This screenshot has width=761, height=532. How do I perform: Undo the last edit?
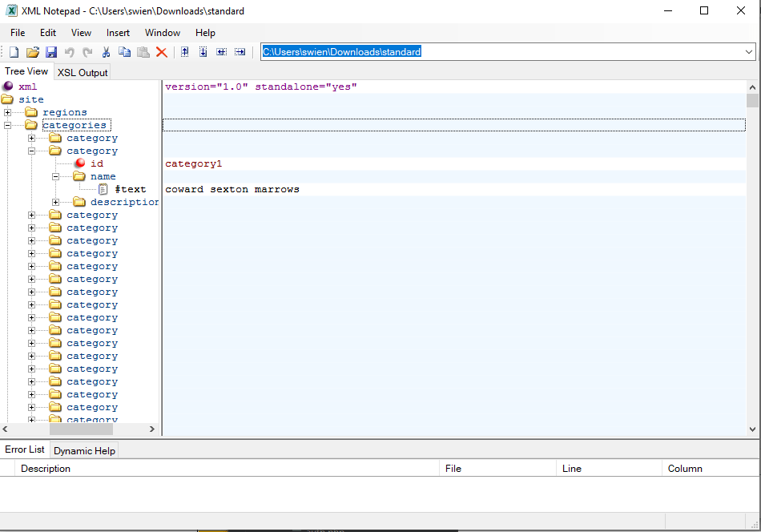tap(70, 51)
